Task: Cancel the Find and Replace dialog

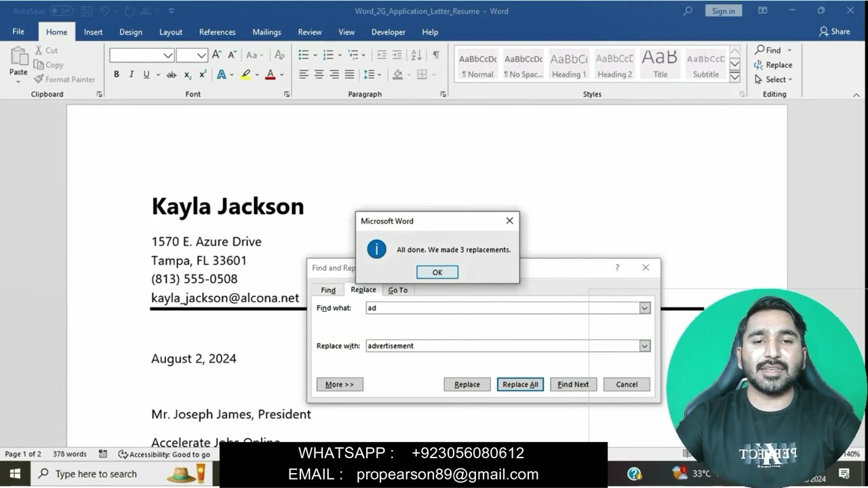Action: point(627,384)
